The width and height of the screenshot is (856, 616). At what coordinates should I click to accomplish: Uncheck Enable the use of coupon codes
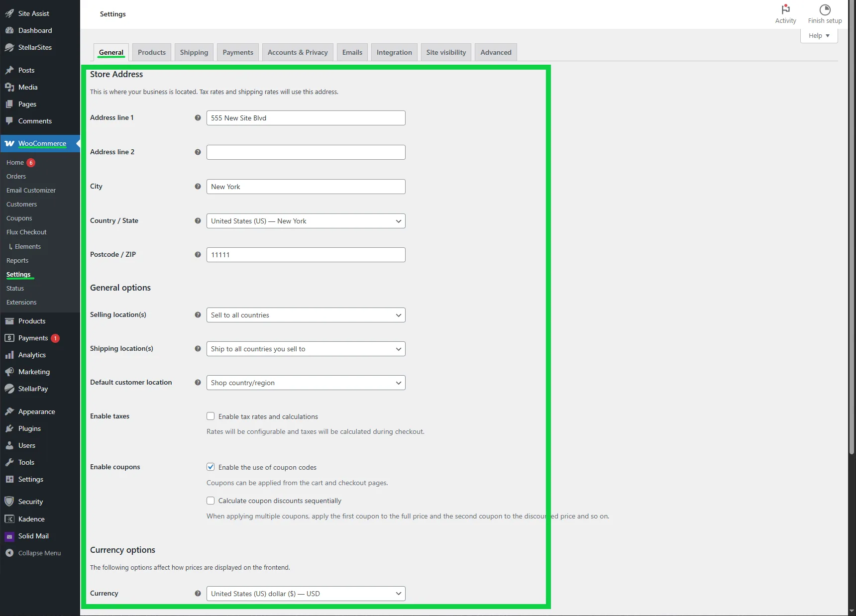click(x=211, y=467)
